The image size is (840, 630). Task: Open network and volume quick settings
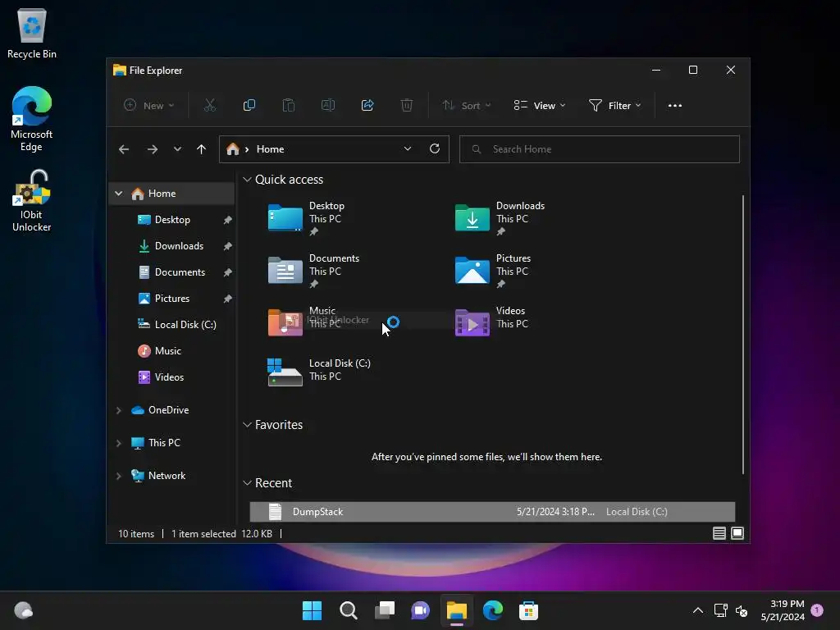[731, 610]
